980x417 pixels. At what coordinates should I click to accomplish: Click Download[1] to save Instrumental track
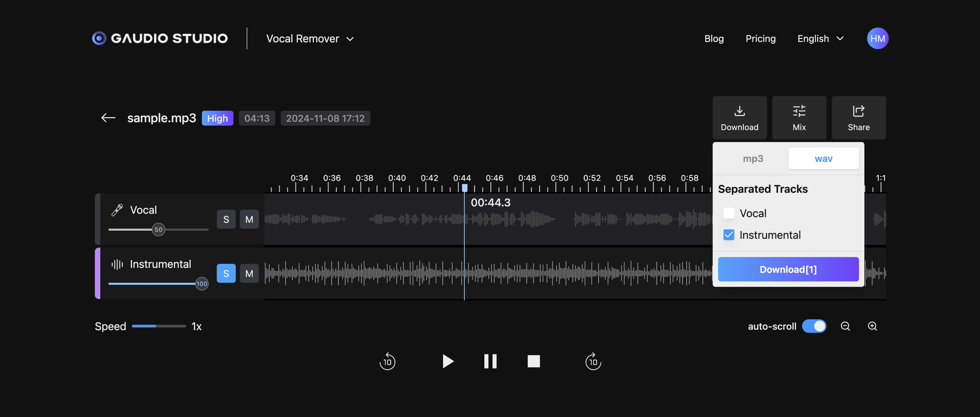tap(788, 269)
